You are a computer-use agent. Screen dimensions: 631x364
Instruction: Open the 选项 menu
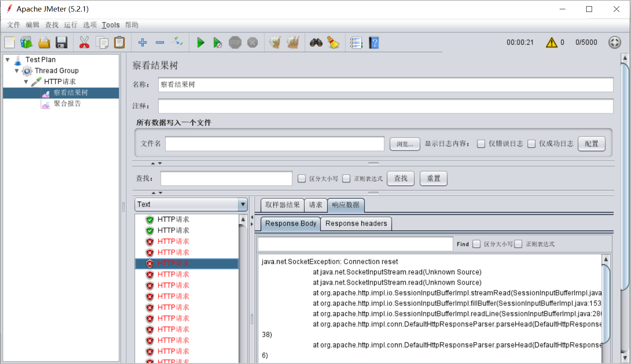(x=89, y=25)
